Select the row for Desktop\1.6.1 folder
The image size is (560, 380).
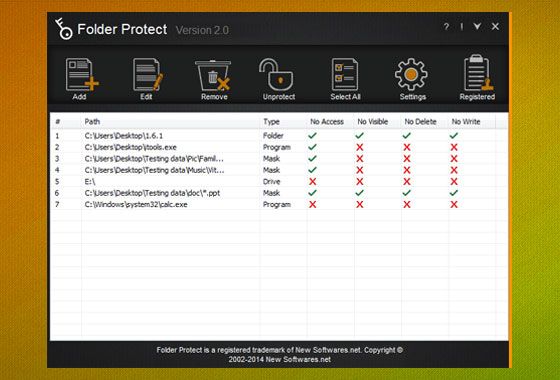(x=279, y=136)
